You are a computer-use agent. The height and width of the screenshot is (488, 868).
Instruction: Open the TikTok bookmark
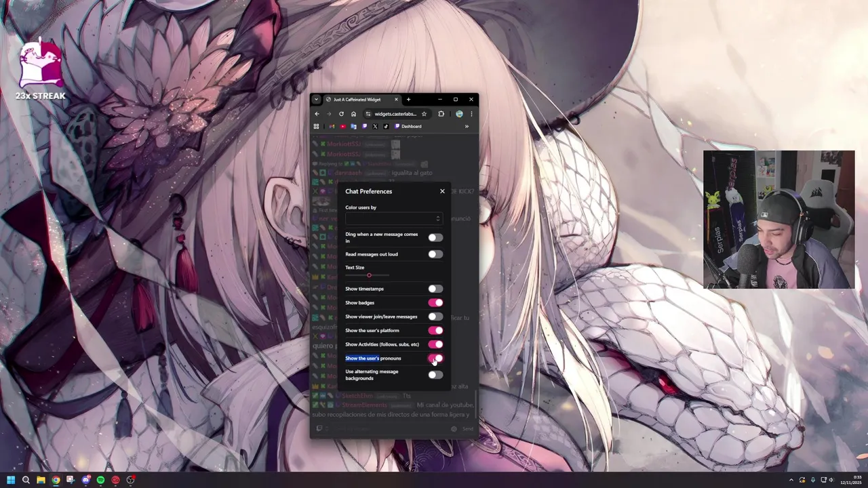pyautogui.click(x=386, y=127)
